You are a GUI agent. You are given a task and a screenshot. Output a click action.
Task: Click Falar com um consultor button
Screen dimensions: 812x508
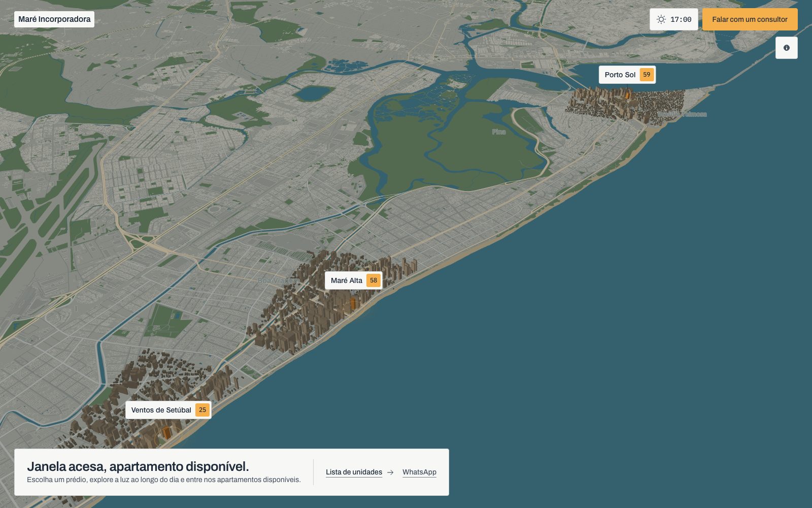tap(750, 19)
